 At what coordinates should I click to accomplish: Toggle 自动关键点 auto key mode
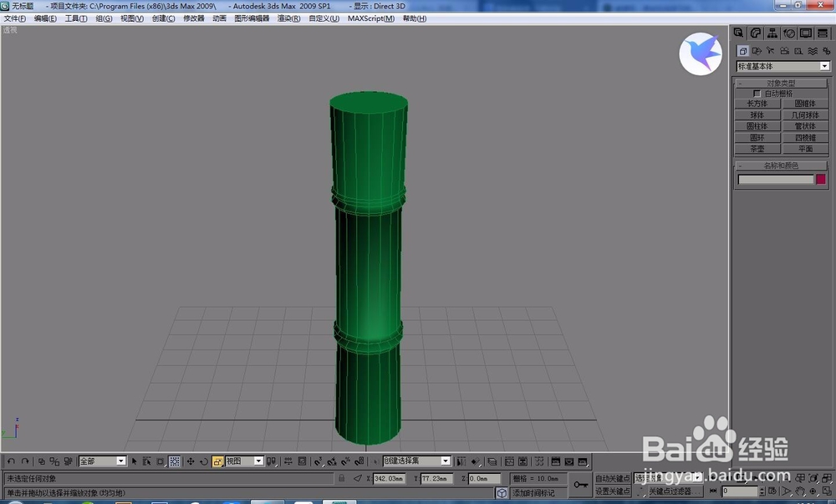(613, 478)
